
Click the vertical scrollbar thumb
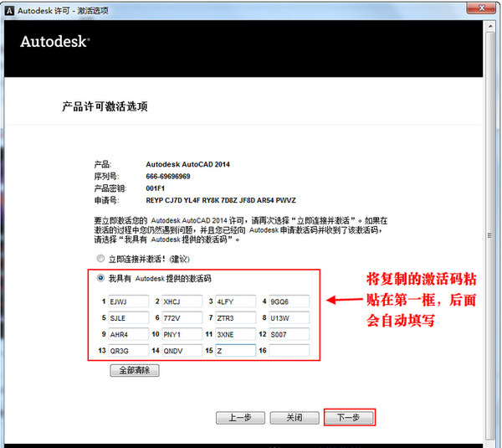pyautogui.click(x=490, y=235)
